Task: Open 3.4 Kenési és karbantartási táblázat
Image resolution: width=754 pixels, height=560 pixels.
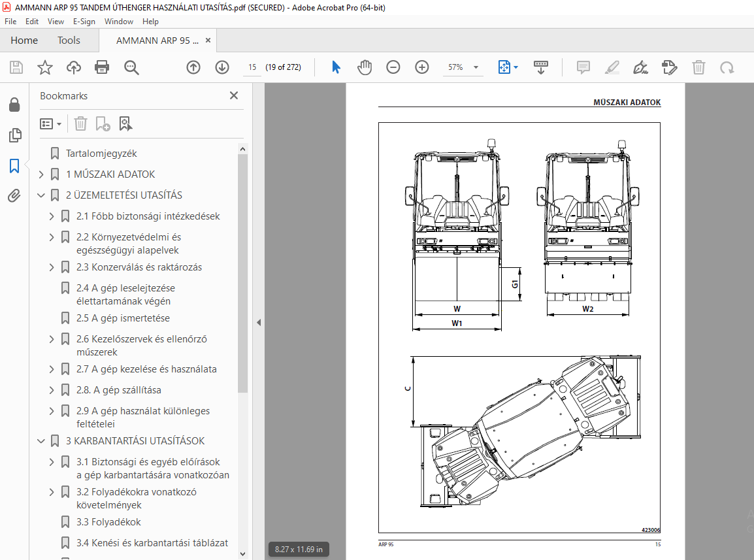Action: (x=152, y=542)
